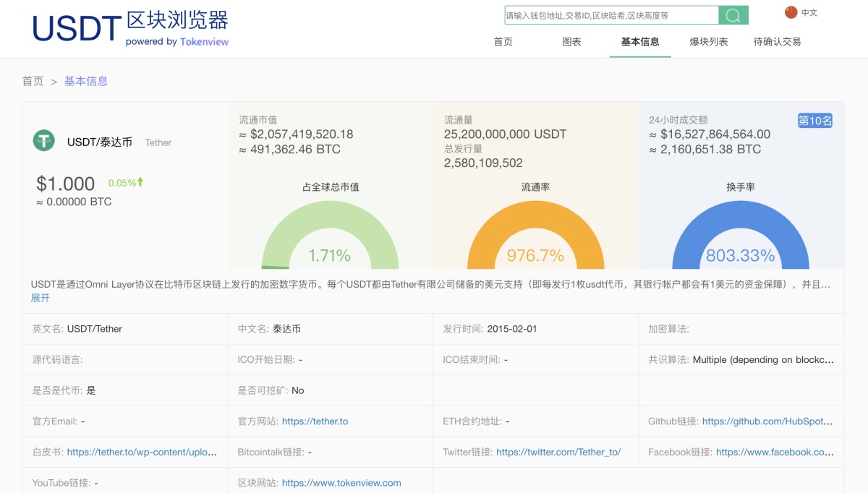The image size is (868, 493).
Task: Click the ≈ 0.00000 BTC price text
Action: 74,202
